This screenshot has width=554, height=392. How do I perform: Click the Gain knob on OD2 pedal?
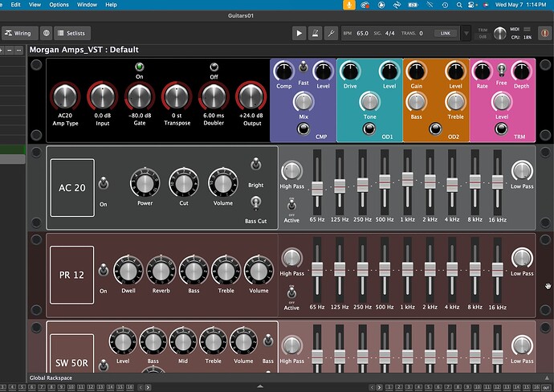(x=417, y=71)
